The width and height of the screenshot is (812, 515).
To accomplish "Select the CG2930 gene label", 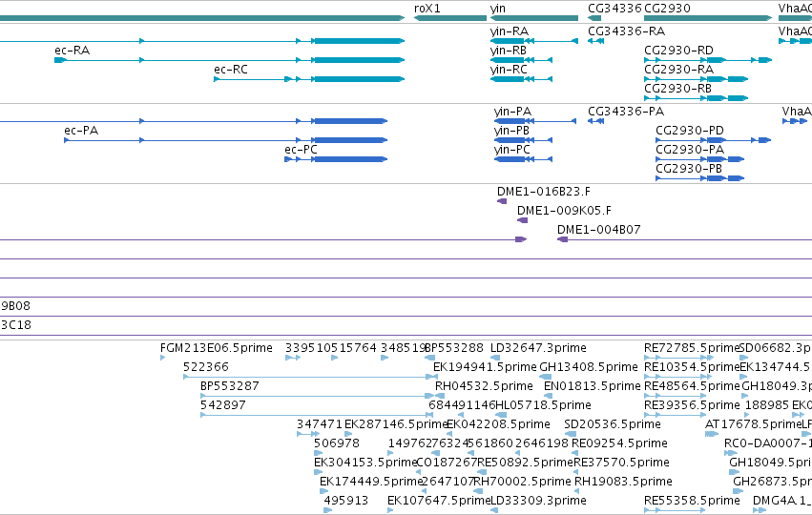I will coord(667,9).
